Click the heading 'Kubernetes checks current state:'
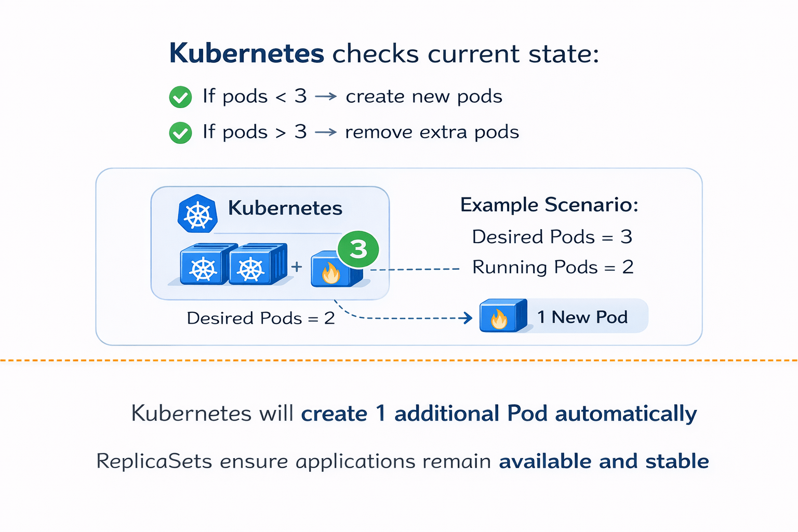 pyautogui.click(x=384, y=54)
